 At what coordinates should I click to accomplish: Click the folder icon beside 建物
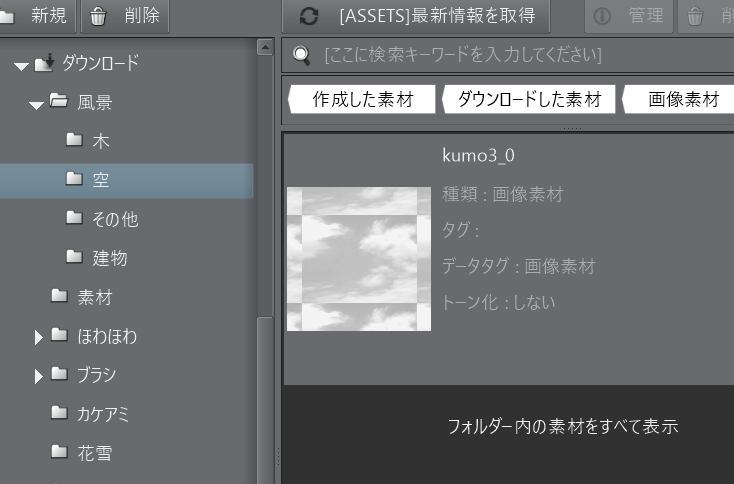74,257
